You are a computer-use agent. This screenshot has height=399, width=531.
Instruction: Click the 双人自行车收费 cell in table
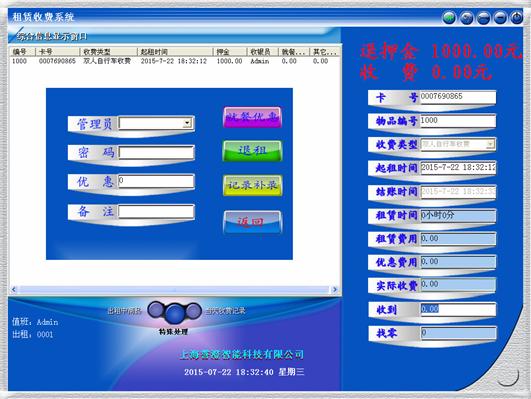107,61
